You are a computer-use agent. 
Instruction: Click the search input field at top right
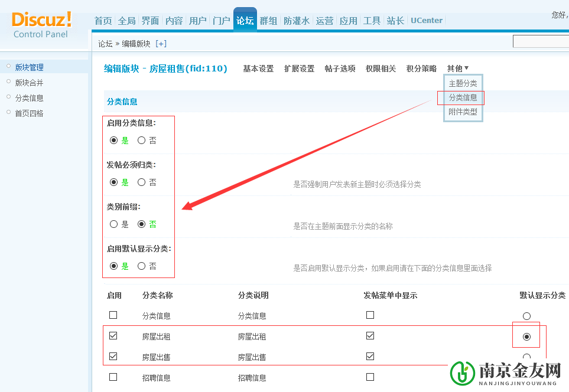tap(541, 42)
